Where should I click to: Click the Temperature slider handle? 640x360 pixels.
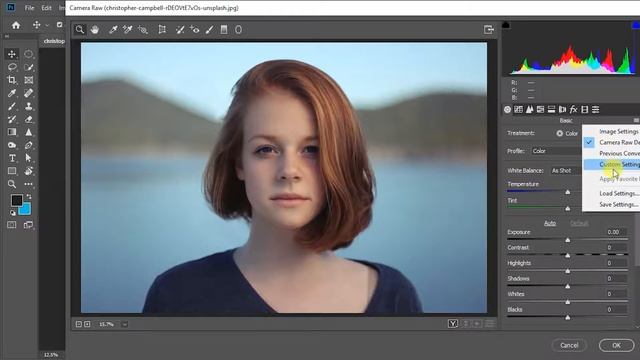[567, 192]
